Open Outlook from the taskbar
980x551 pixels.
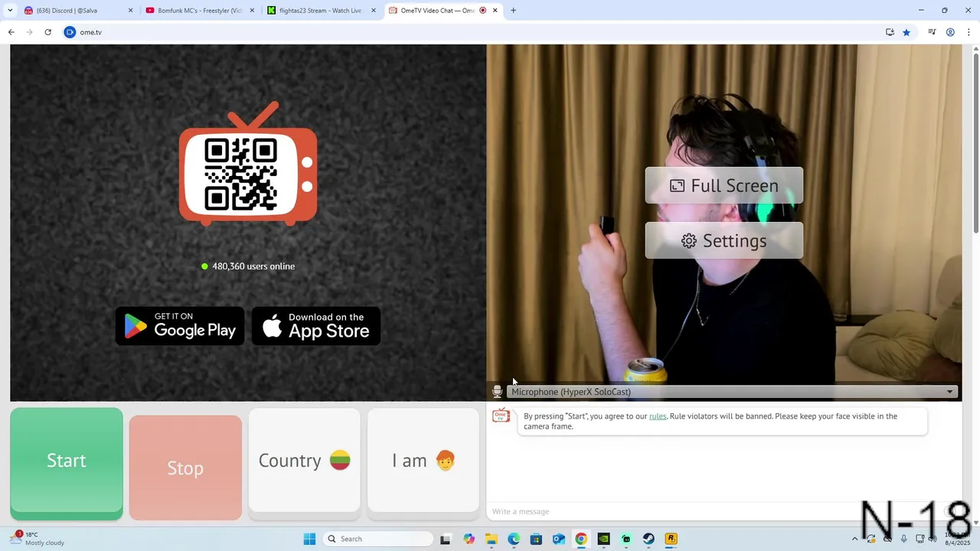tap(559, 539)
